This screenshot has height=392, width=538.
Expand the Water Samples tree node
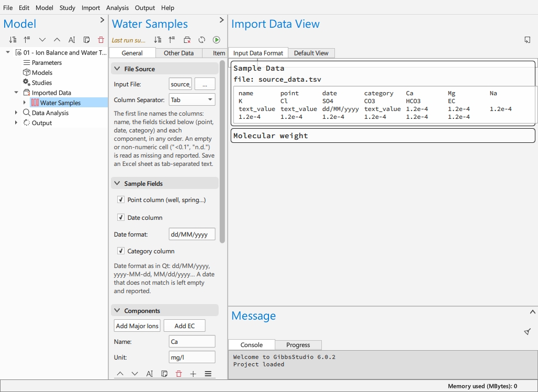(25, 103)
